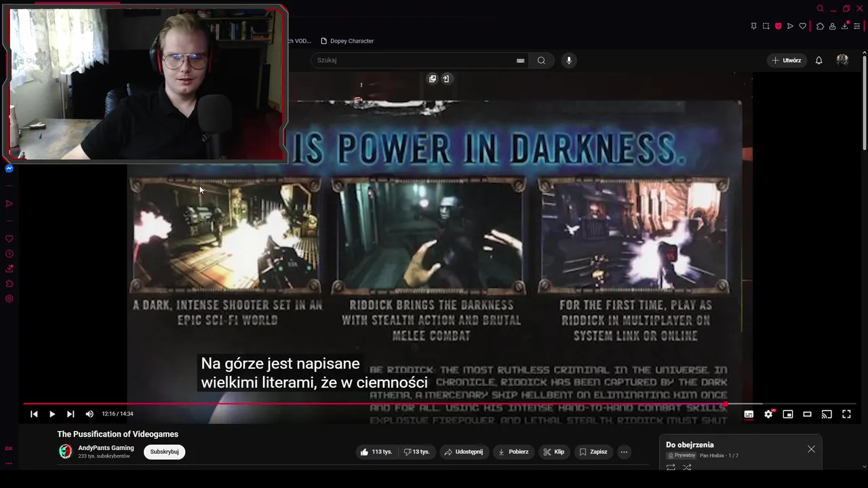Open browser search icon near window controls
The width and height of the screenshot is (868, 488).
(820, 9)
